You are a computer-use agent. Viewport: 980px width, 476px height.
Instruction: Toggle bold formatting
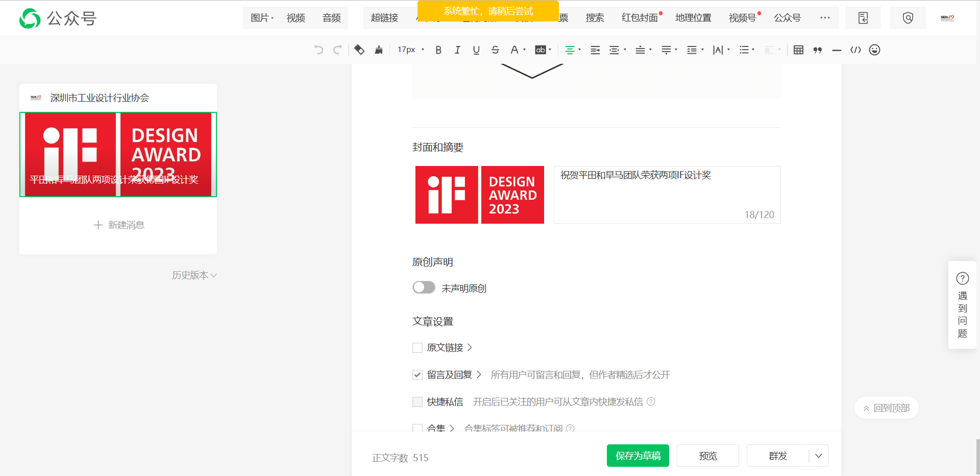click(x=438, y=50)
